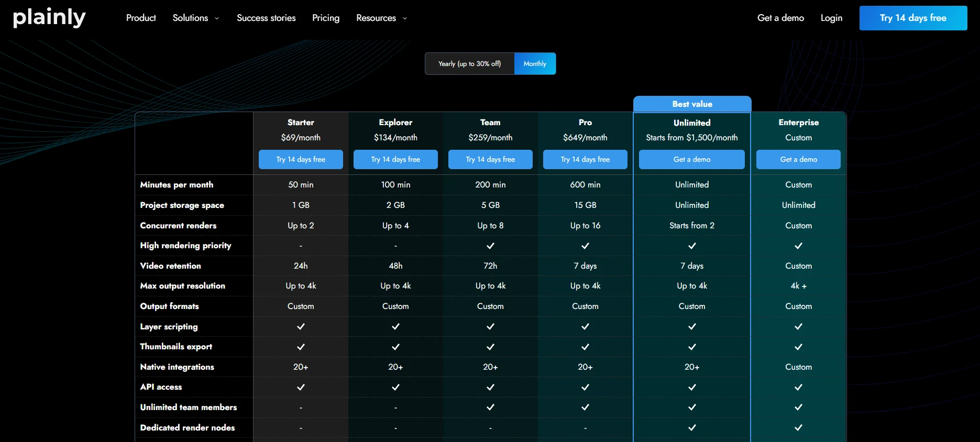The width and height of the screenshot is (980, 442).
Task: Click Explorer 2 GB storage cell
Action: (395, 205)
